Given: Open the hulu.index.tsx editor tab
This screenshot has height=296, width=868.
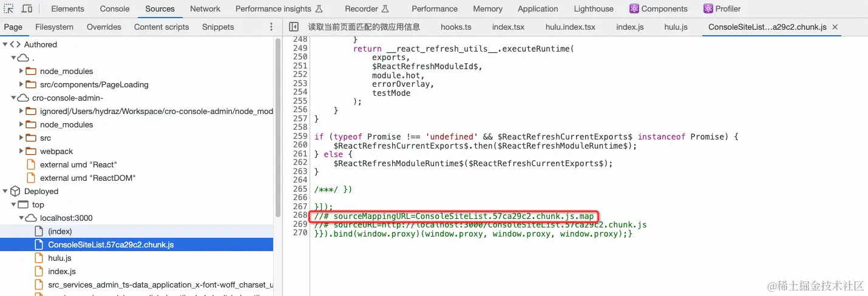Looking at the screenshot, I should point(571,27).
